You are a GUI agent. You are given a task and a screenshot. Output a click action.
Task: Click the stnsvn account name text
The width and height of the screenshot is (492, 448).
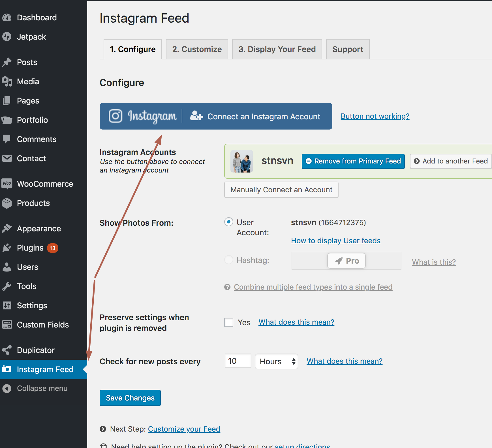[x=277, y=161]
